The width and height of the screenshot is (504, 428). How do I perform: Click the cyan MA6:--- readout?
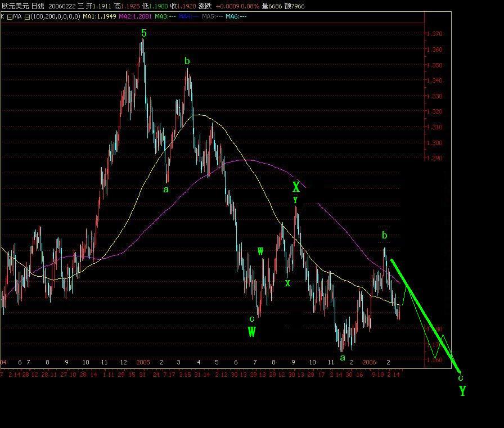[236, 16]
